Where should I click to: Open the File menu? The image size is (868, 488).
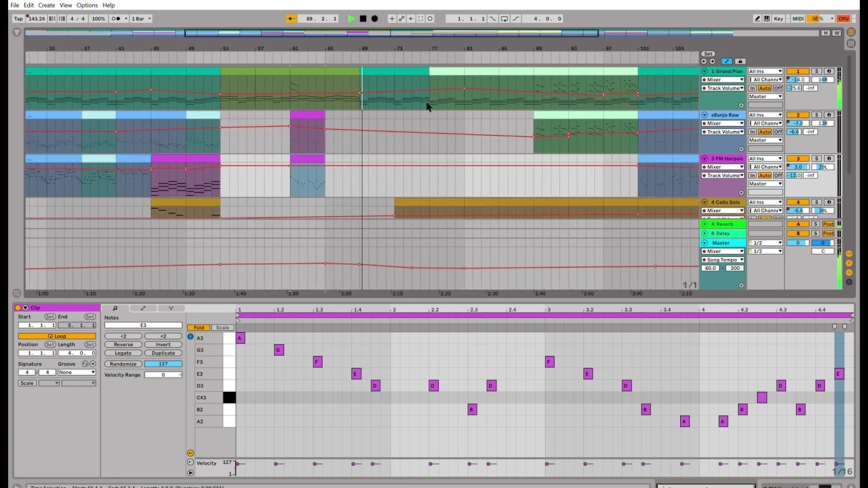tap(14, 5)
